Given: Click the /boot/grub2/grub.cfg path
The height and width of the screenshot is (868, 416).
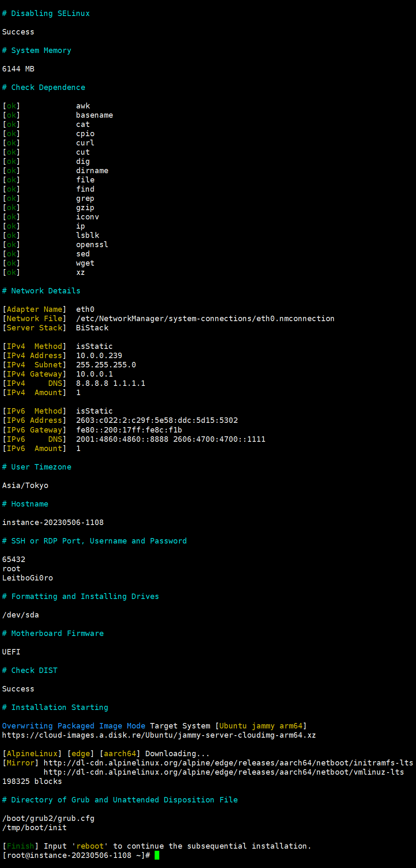Looking at the screenshot, I should [48, 818].
